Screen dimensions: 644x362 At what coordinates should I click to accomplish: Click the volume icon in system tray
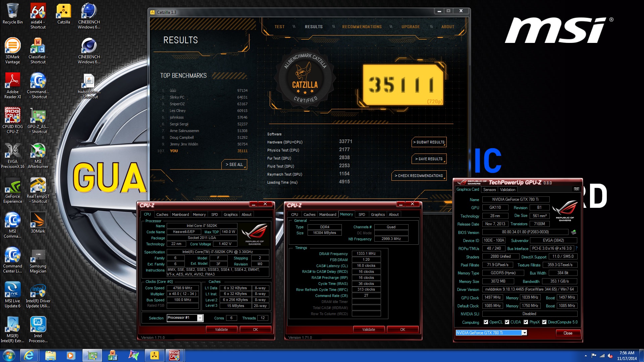pyautogui.click(x=610, y=356)
